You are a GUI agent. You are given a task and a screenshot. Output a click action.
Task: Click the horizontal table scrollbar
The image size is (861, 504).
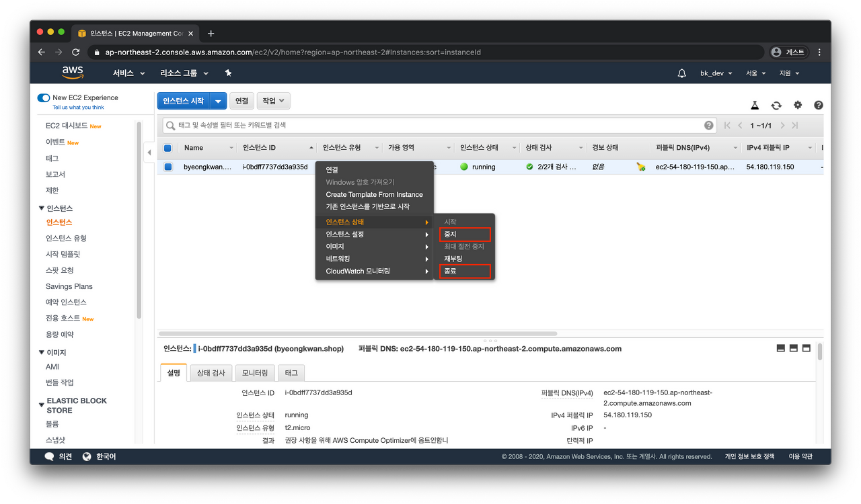(x=357, y=333)
